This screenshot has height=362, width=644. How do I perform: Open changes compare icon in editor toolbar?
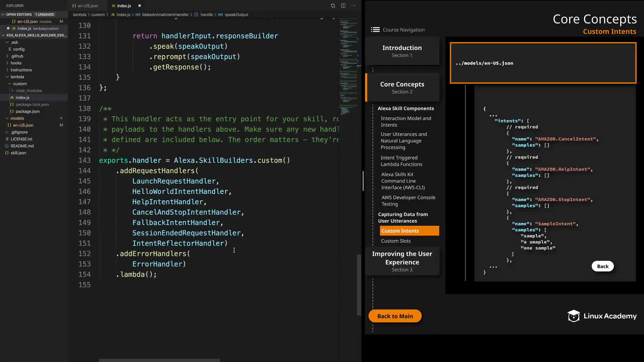click(333, 6)
